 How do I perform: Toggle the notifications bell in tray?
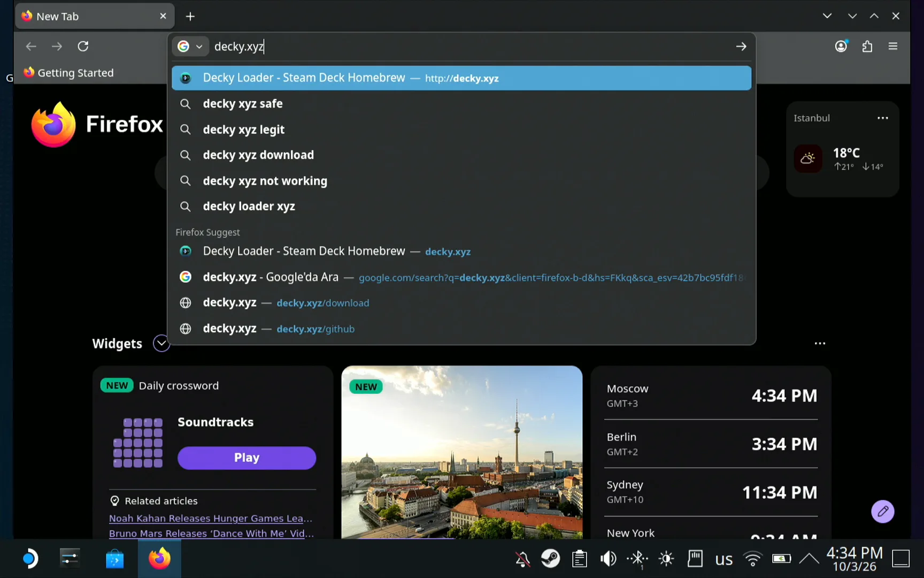[x=522, y=559]
